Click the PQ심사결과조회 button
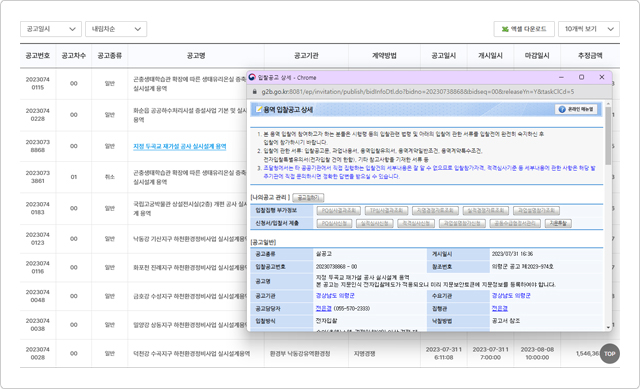Screen dimensions: 640x389 (x=338, y=211)
